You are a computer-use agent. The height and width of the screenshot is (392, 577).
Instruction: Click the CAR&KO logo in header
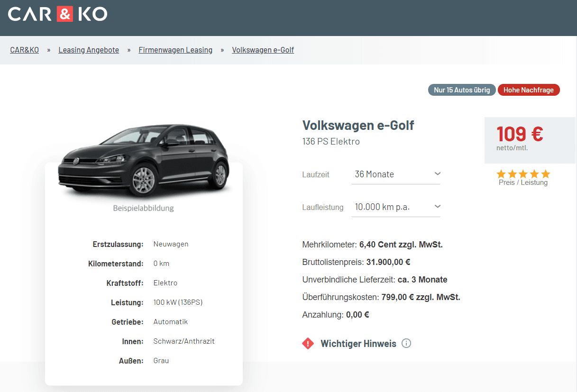(57, 14)
